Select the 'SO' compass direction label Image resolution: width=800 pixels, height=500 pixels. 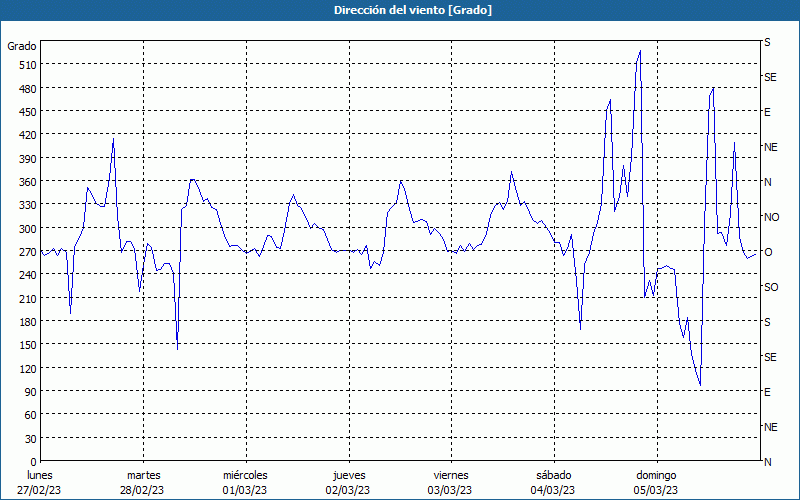pyautogui.click(x=771, y=287)
